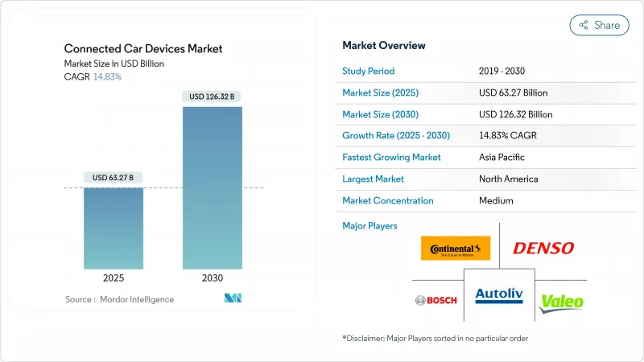
Task: Click the Largest Market row label
Action: [x=374, y=179]
